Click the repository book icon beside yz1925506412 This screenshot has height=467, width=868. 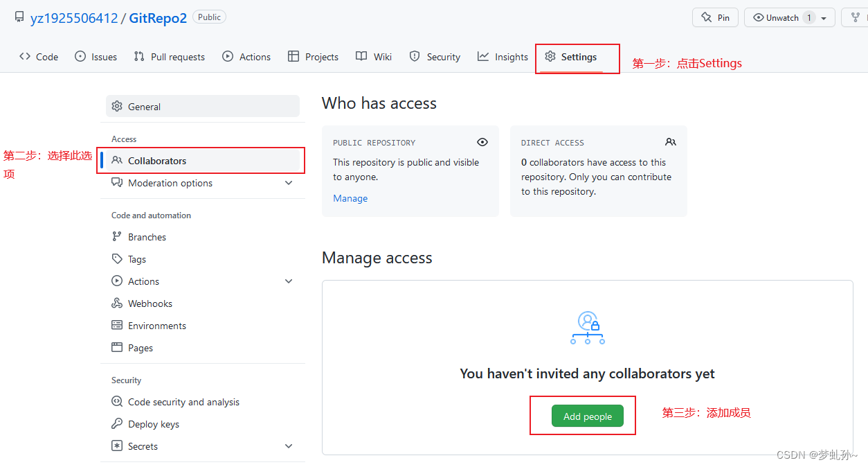tap(19, 17)
